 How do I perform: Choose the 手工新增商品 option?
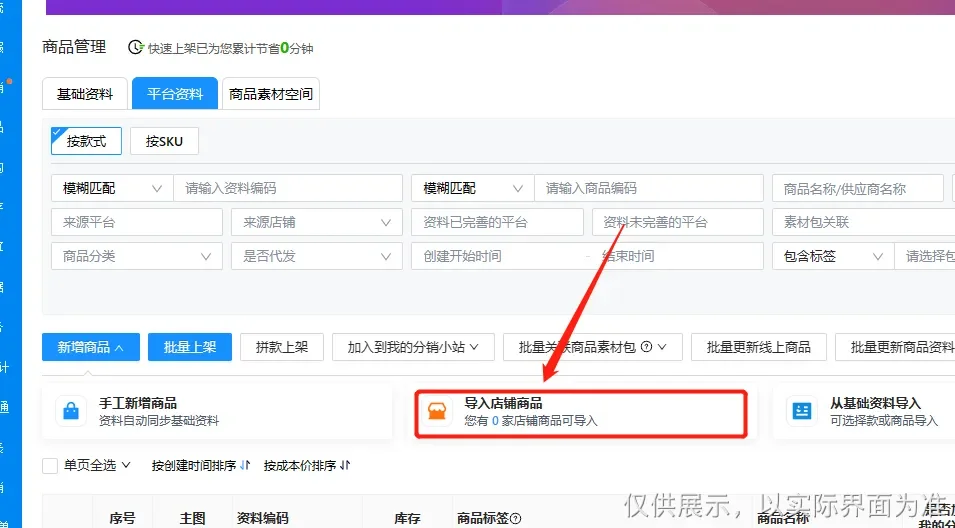[217, 412]
